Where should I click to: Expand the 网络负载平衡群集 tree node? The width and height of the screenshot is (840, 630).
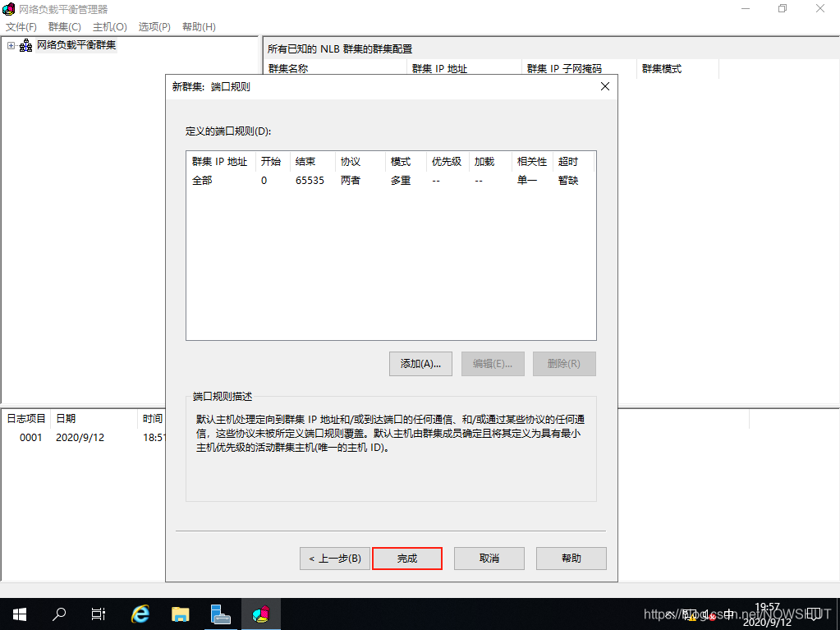pos(11,45)
